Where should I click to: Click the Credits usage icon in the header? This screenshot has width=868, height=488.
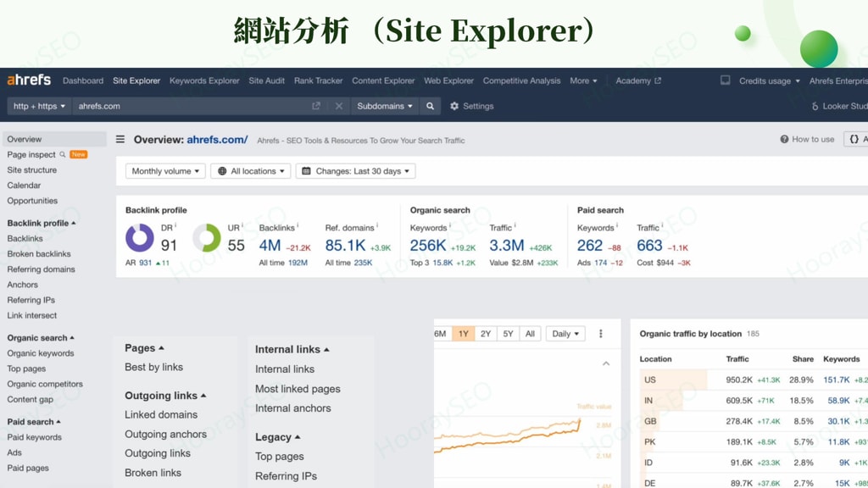pos(725,80)
